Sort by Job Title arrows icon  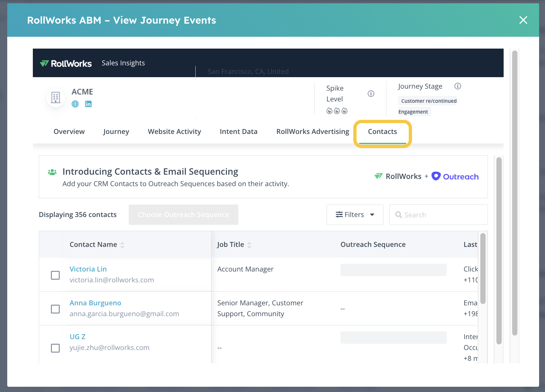click(x=249, y=245)
